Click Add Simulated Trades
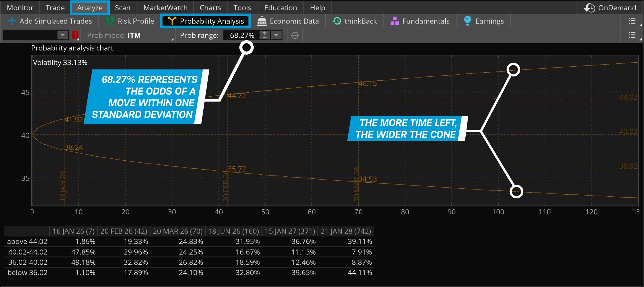Viewport: 644px width, 287px height. 50,21
